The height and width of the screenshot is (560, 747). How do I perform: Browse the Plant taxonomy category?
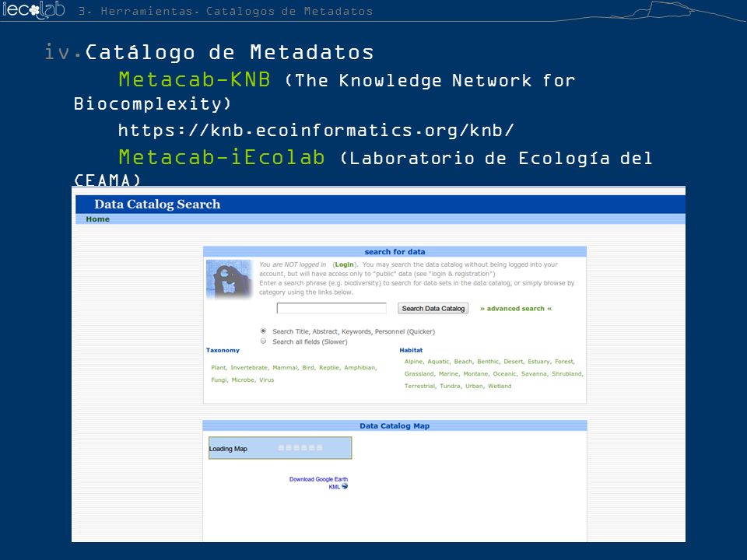tap(219, 368)
